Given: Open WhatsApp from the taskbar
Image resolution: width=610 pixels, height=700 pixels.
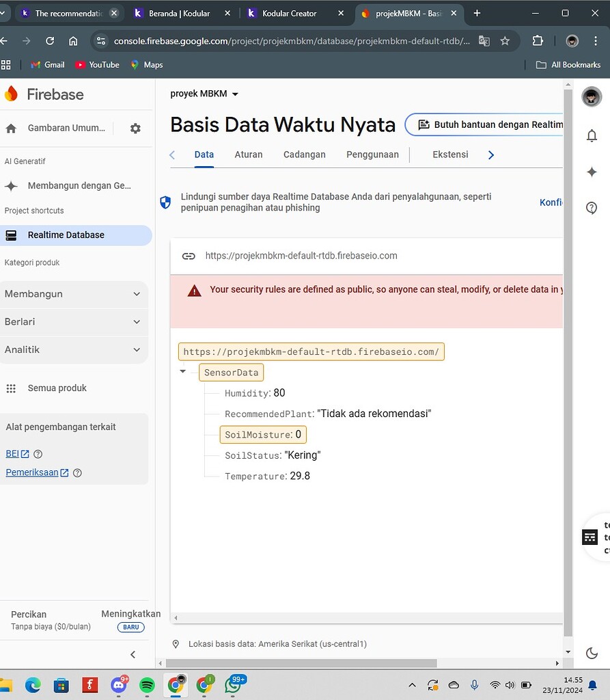Looking at the screenshot, I should [x=235, y=684].
